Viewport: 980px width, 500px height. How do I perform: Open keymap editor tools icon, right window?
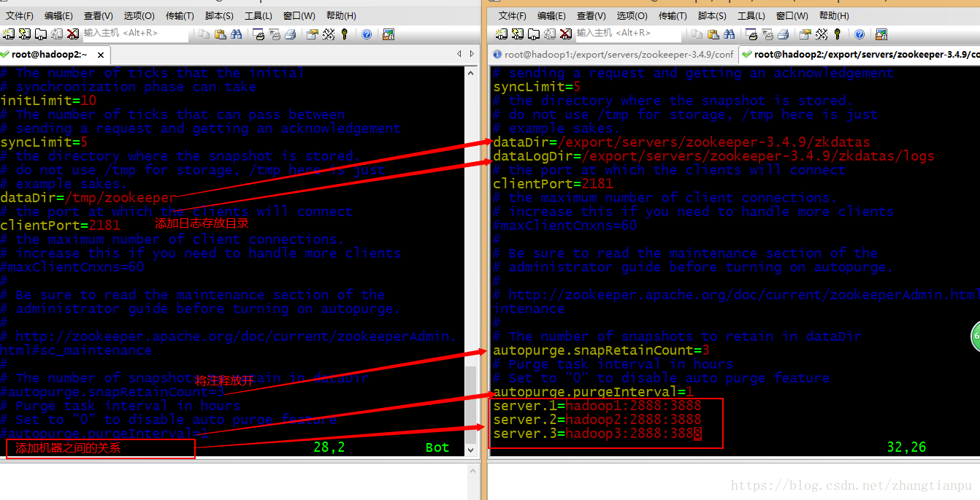click(x=822, y=34)
